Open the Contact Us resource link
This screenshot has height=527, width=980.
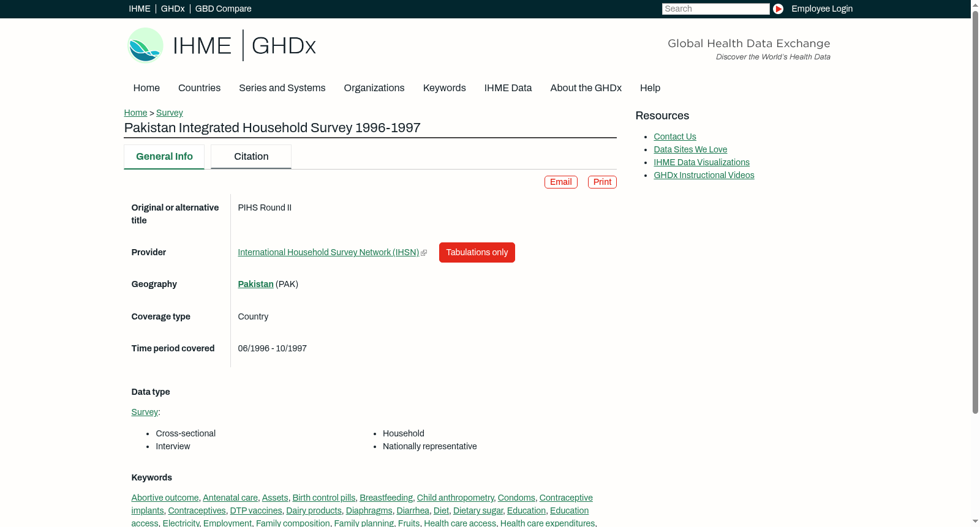(674, 136)
